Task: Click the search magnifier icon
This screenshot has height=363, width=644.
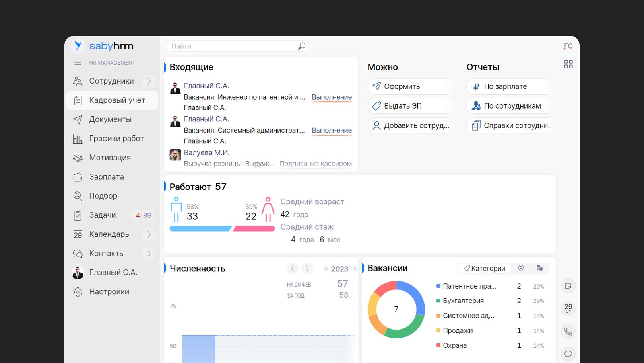Action: pyautogui.click(x=302, y=46)
